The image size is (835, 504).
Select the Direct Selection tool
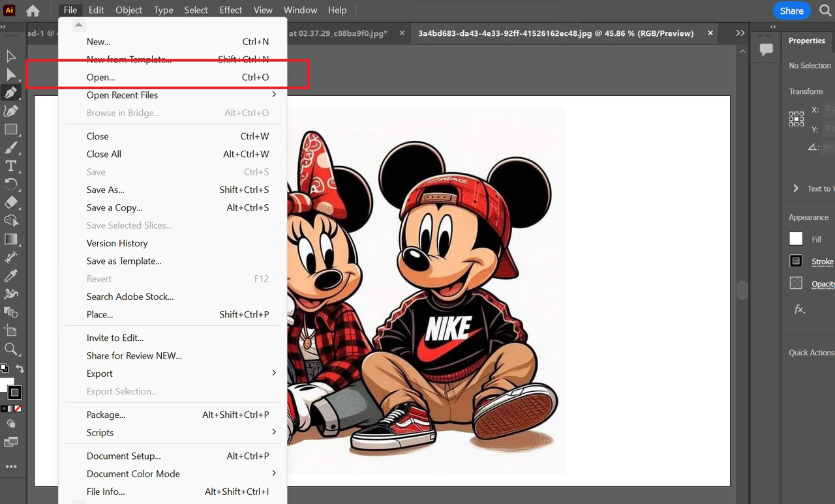click(x=10, y=74)
